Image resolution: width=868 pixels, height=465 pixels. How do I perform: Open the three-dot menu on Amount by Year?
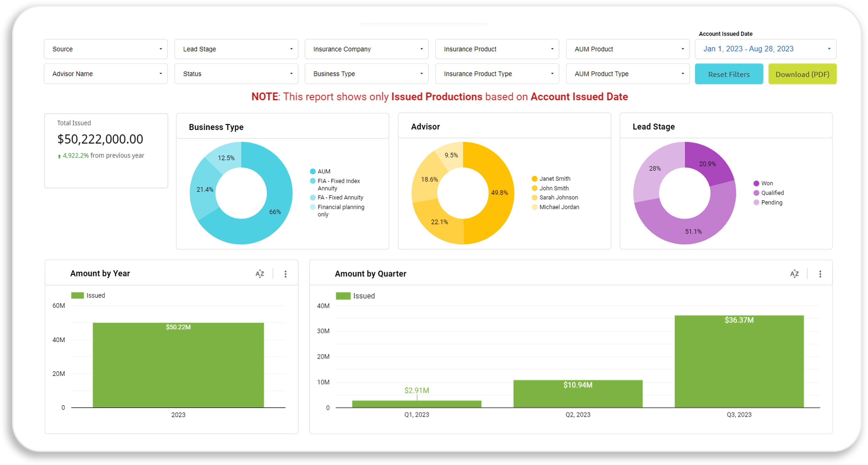[285, 274]
